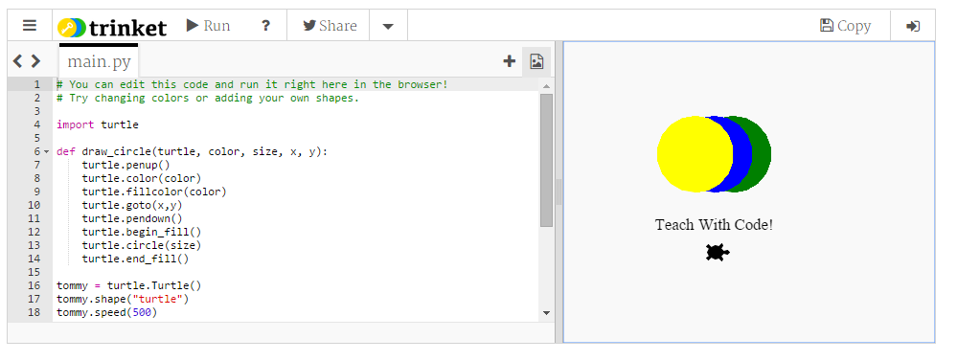Screen dimensions: 980x361
Task: Click line 'turtle.goto(x,y)'
Action: point(132,205)
